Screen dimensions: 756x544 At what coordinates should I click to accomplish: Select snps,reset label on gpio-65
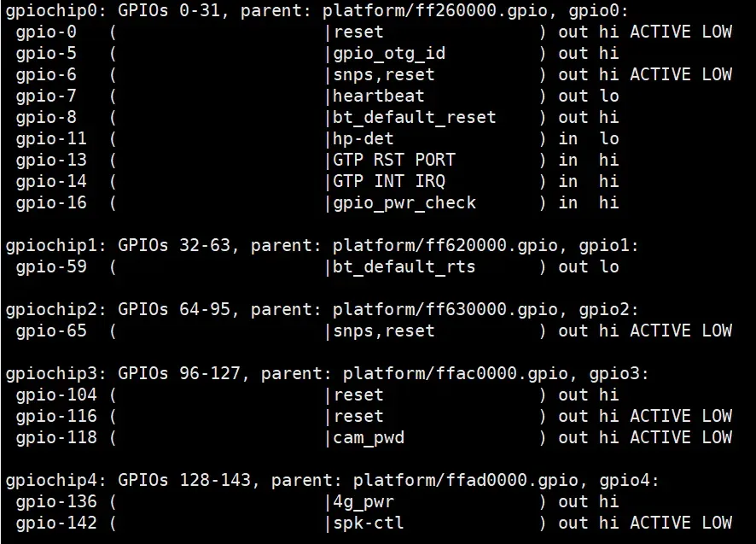384,331
